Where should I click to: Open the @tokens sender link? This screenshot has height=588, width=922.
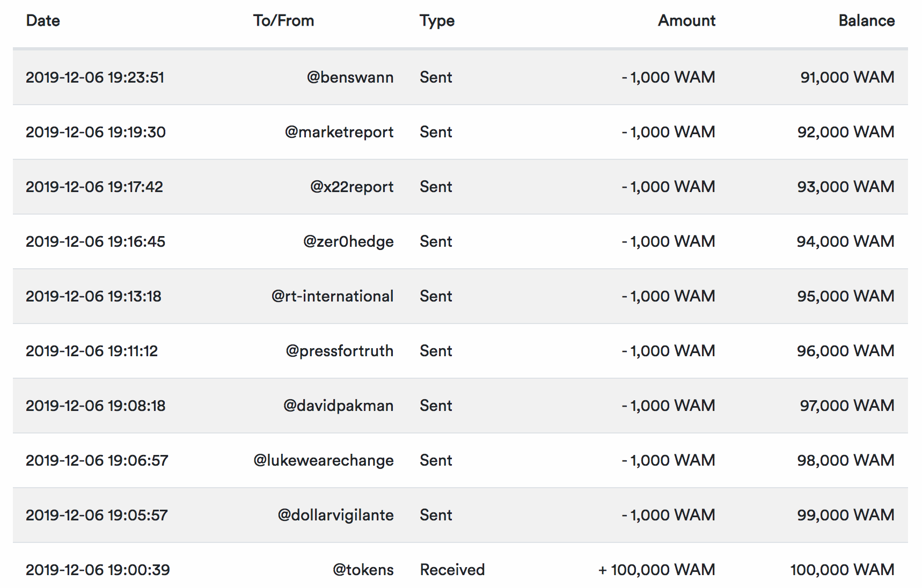click(x=363, y=570)
